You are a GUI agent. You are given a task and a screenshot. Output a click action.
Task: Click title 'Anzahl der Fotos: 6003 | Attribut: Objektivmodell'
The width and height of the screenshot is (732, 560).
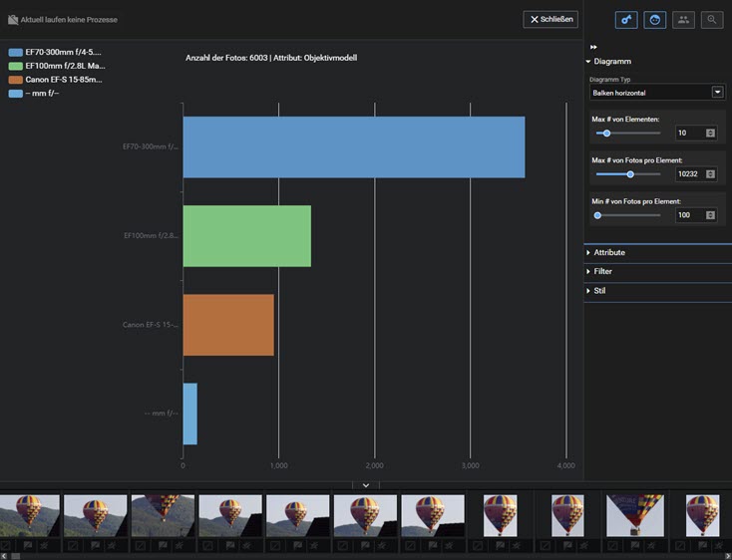click(271, 58)
